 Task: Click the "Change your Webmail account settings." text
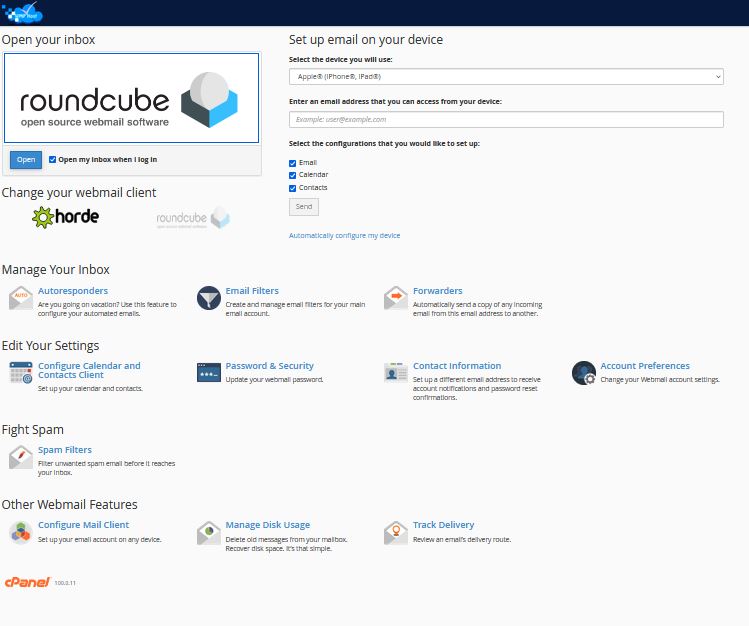(660, 380)
